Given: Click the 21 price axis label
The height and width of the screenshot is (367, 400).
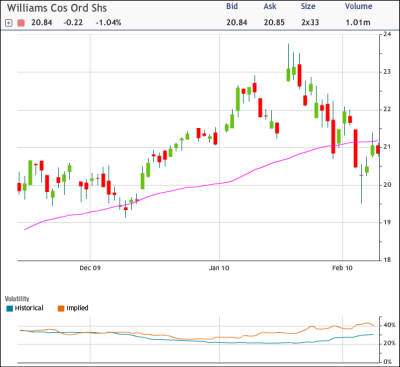Looking at the screenshot, I should 387,147.
